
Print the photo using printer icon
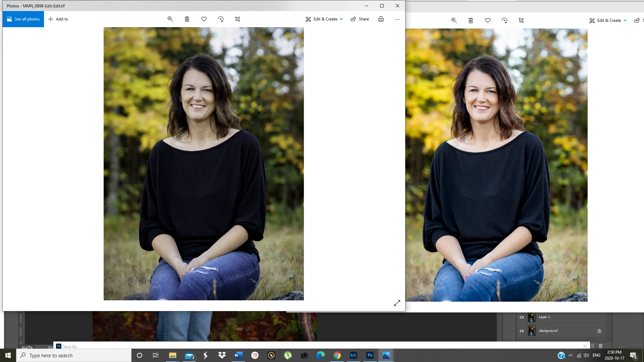point(381,19)
